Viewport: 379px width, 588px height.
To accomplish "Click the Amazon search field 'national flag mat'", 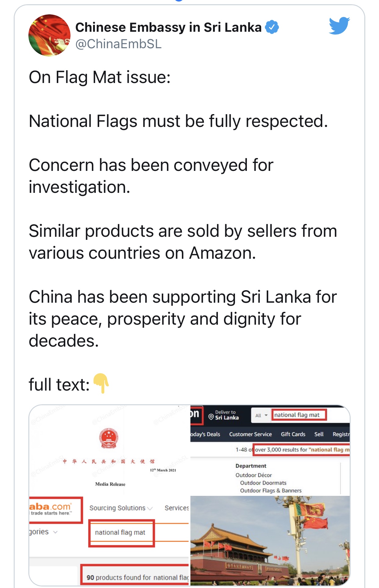I will pyautogui.click(x=299, y=415).
